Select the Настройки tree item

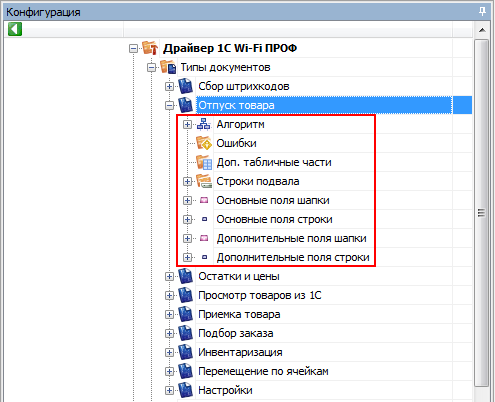pos(225,390)
